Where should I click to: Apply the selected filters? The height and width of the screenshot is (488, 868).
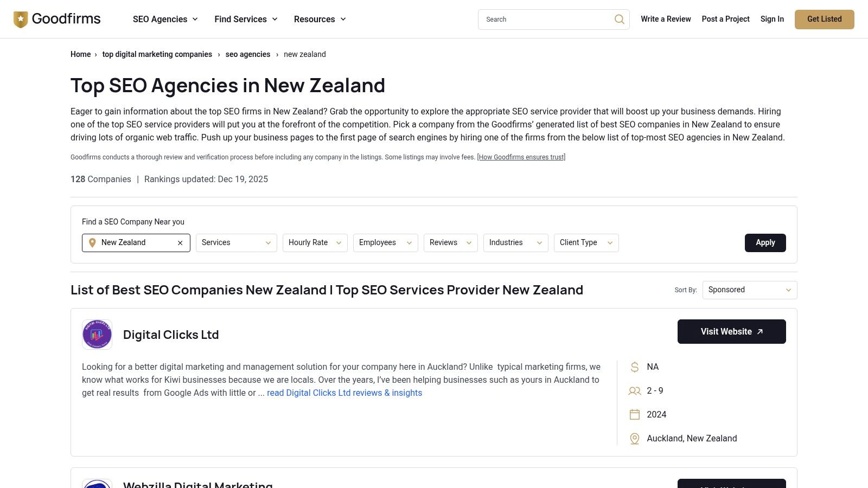pos(765,242)
